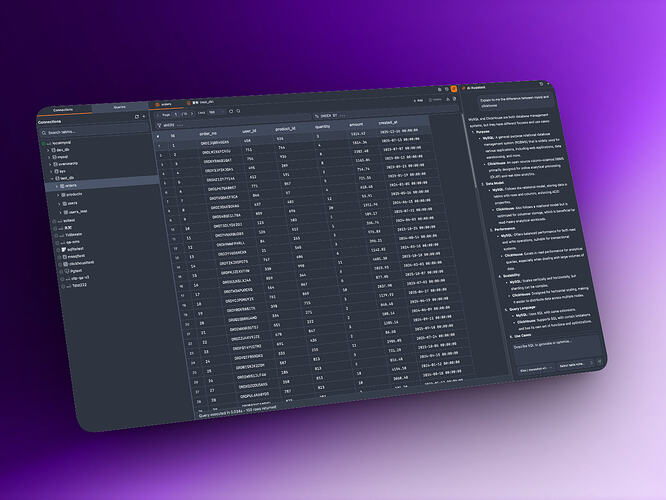Select the products table in the tree
Screen dimensions: 666x500
(x=72, y=194)
